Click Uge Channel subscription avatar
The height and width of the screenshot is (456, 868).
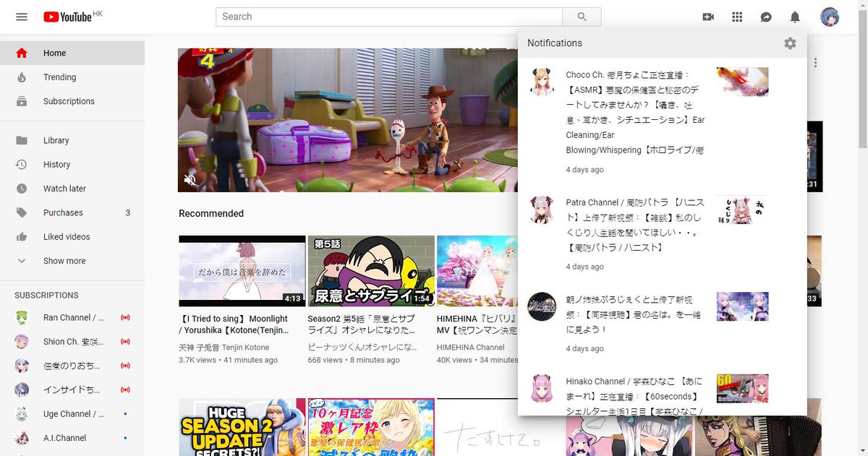(x=22, y=414)
